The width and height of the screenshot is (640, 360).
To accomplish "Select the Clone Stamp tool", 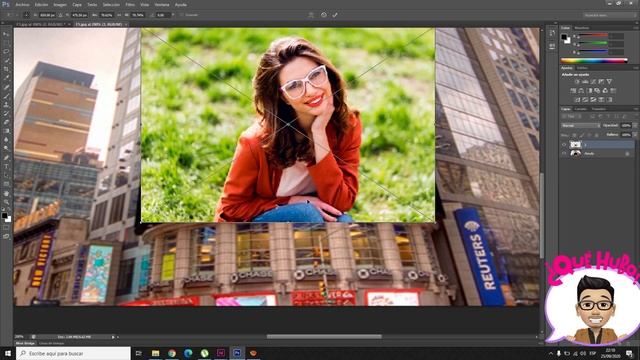I will pos(6,105).
